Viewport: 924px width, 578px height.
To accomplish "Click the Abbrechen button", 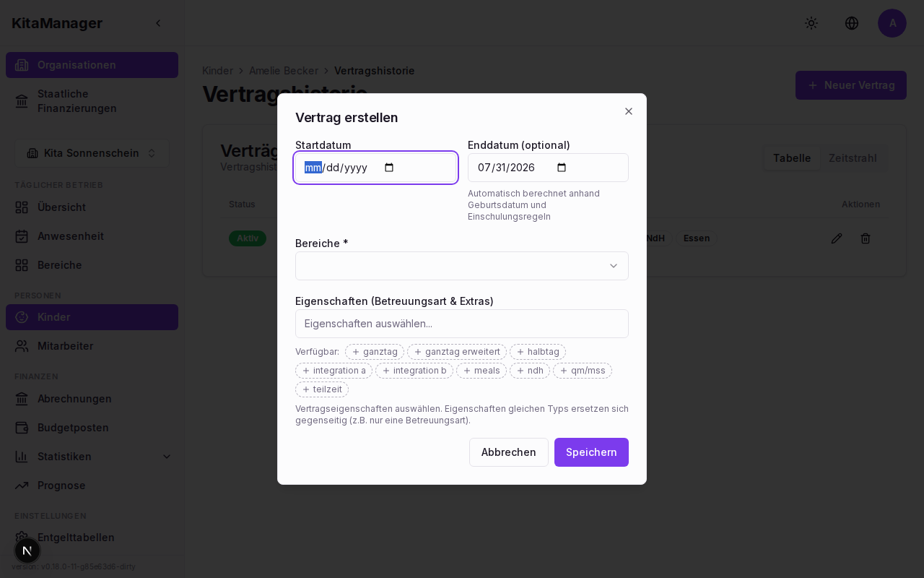I will click(x=509, y=452).
